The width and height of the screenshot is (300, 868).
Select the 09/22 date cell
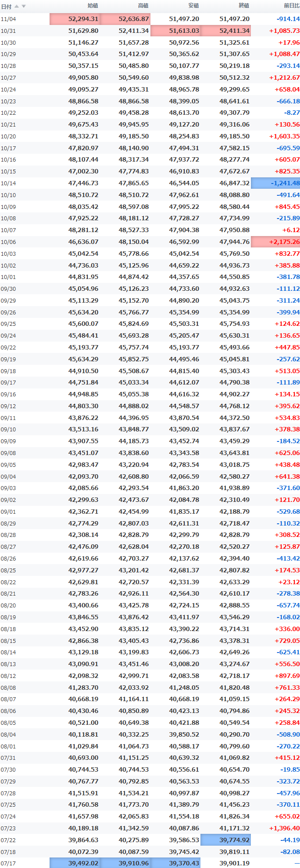coord(8,347)
